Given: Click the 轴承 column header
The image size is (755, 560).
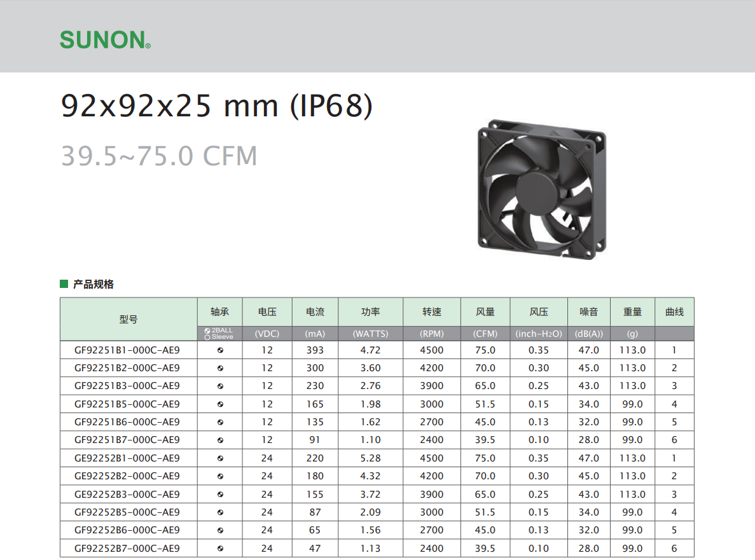Looking at the screenshot, I should click(219, 311).
